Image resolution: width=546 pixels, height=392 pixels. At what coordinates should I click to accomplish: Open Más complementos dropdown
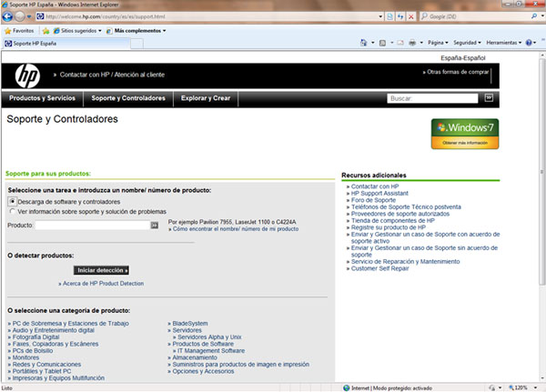136,31
